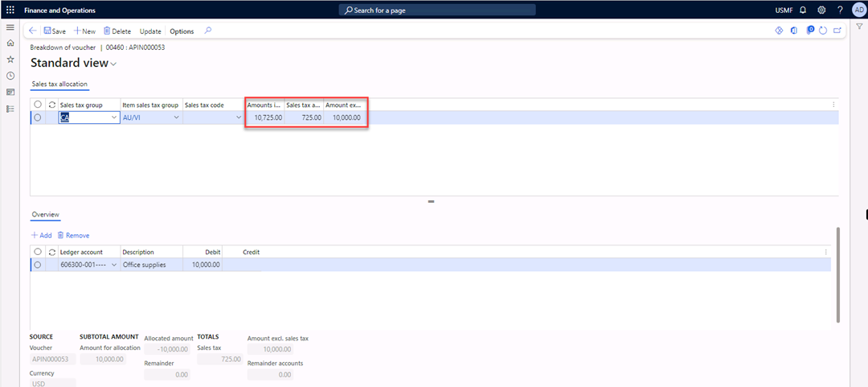Select the Sales tax allocation tab
868x387 pixels.
[59, 84]
